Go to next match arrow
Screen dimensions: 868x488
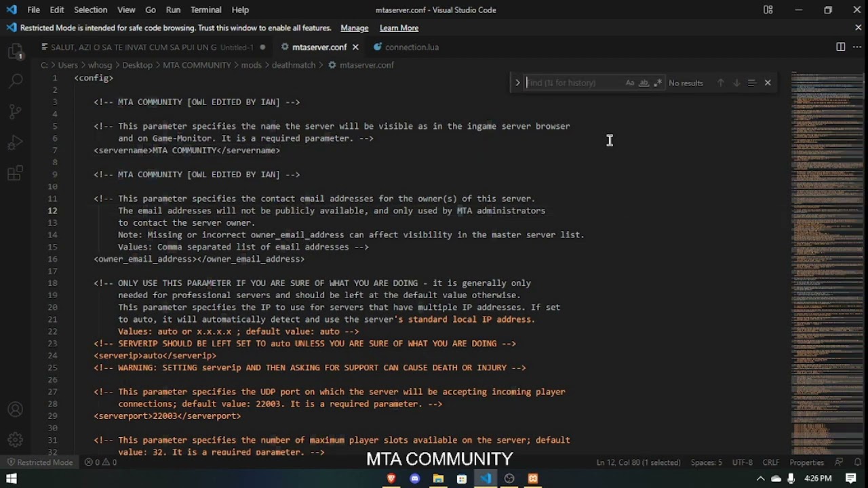(x=736, y=83)
